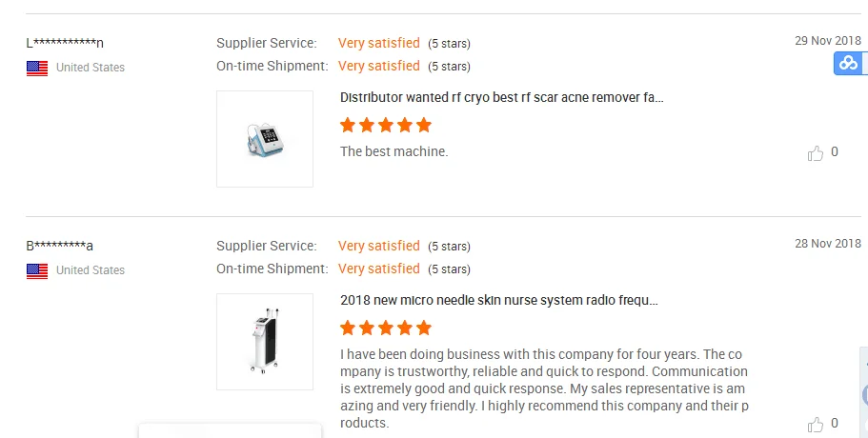Screen dimensions: 868x438
Task: Click the US flag beside B*********a
Action: tap(37, 270)
